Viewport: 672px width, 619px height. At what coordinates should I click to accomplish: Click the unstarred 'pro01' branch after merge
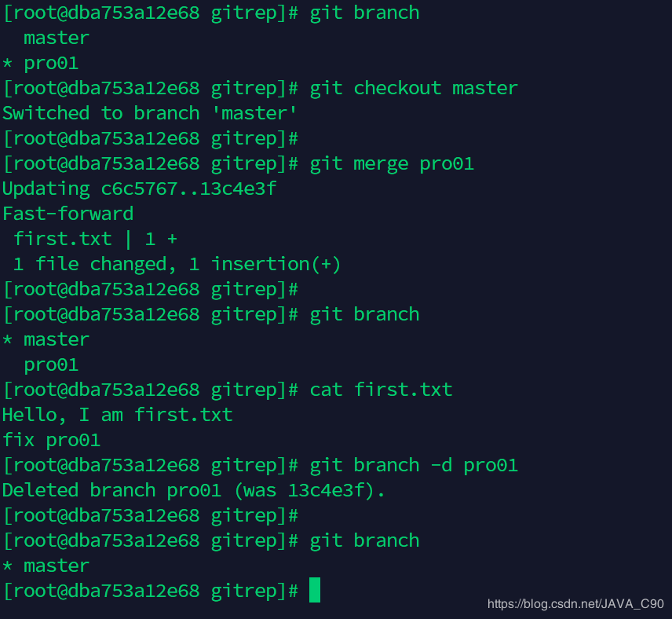tap(51, 365)
